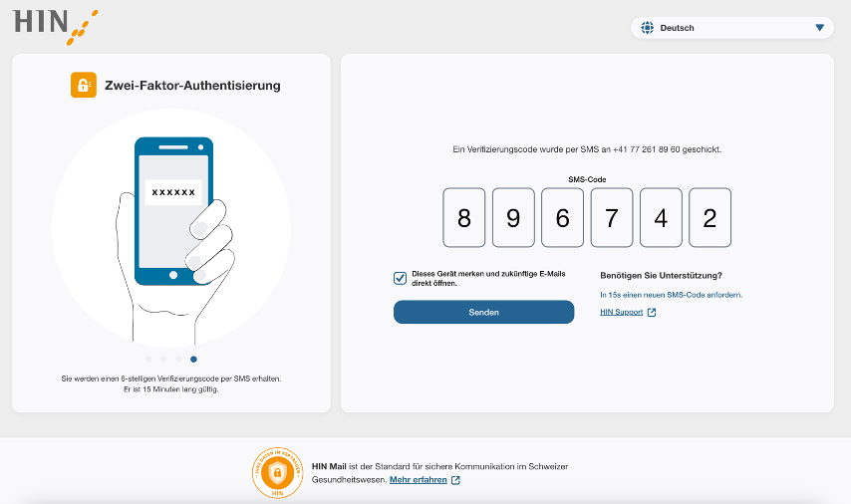
Task: Click the smartphone illustration
Action: [x=173, y=209]
